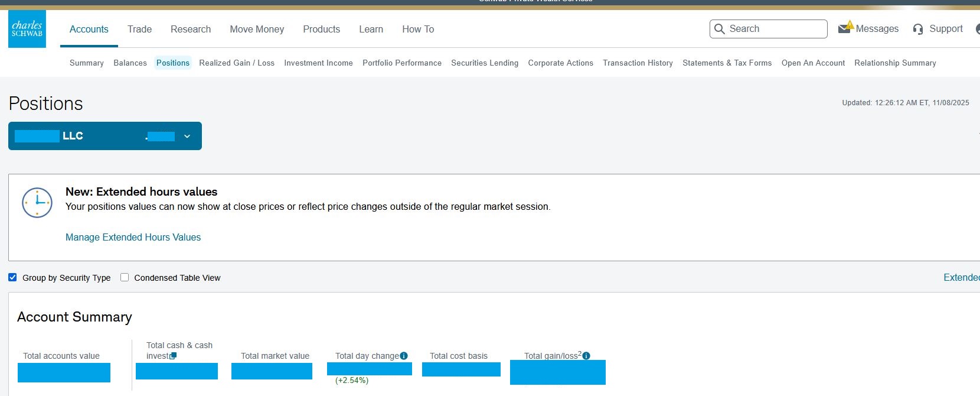
Task: Click the Account Summary heading
Action: pos(74,317)
